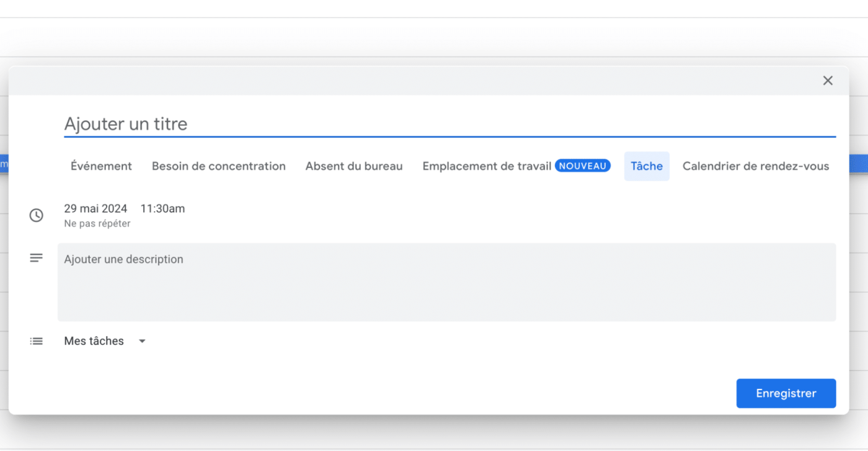
Task: Choose the Emplacement de travail tab
Action: (x=487, y=166)
